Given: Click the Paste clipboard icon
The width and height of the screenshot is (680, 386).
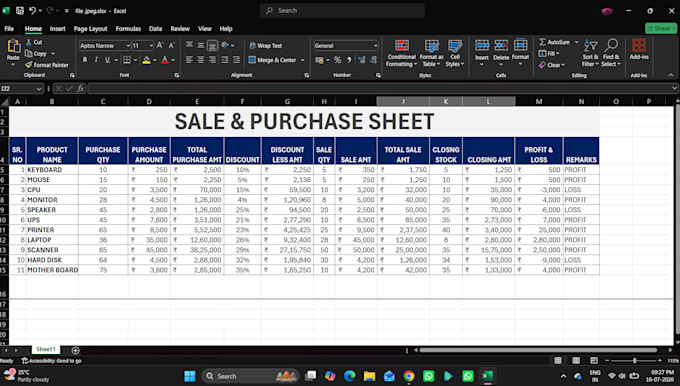Looking at the screenshot, I should click(13, 46).
